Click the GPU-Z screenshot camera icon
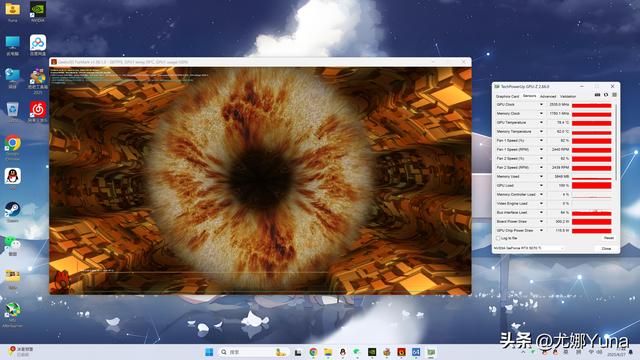 [597, 95]
